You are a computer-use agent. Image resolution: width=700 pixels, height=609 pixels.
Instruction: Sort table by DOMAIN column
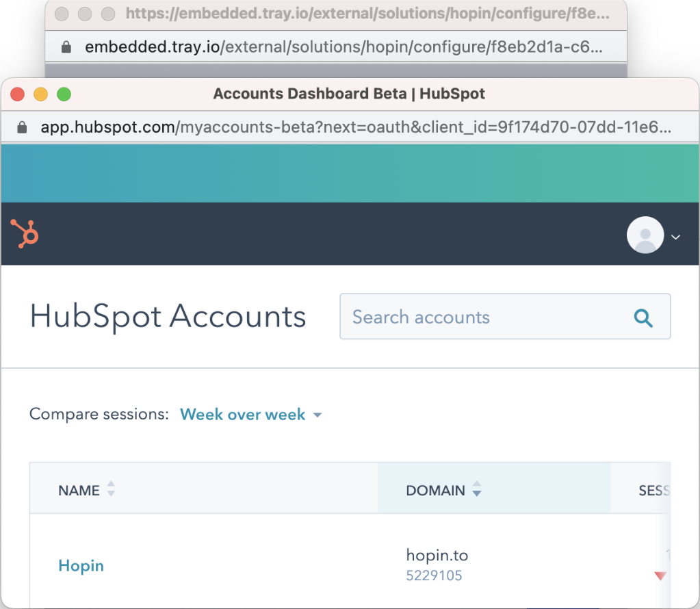coord(444,490)
